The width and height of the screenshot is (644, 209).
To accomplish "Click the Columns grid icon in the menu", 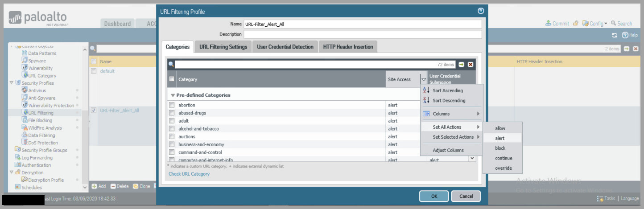I will click(x=426, y=114).
